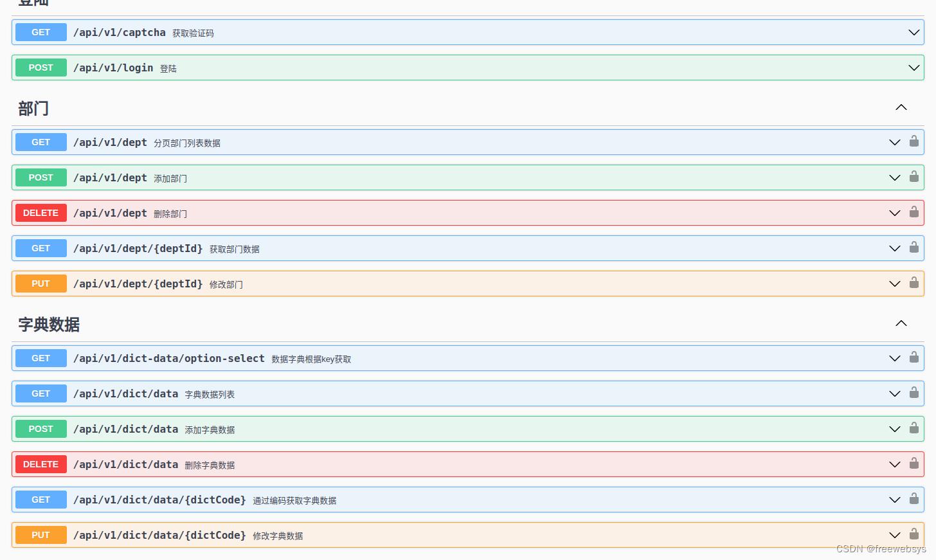Open the /api/v1/dict/data/{dictCode} GET path link

point(159,500)
